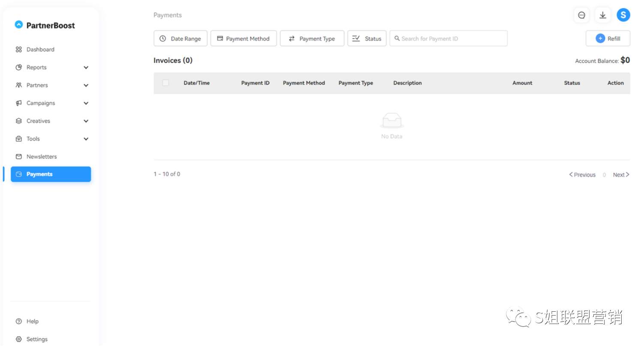Focus the Search for Payment ID field

point(448,39)
